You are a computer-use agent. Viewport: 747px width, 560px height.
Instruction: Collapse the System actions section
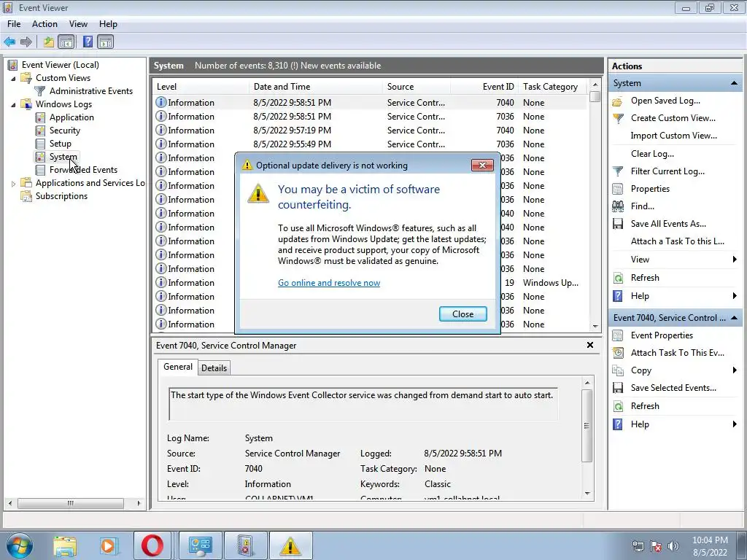(734, 83)
